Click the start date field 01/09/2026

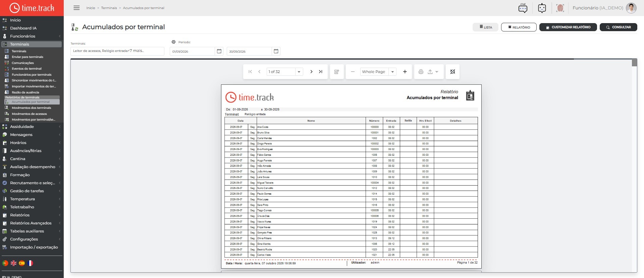coord(193,51)
